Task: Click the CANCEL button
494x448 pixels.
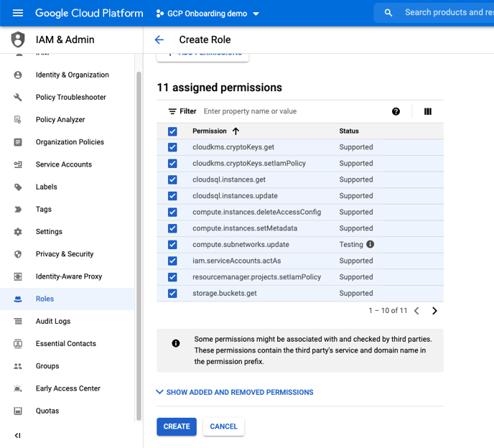Action: point(223,426)
